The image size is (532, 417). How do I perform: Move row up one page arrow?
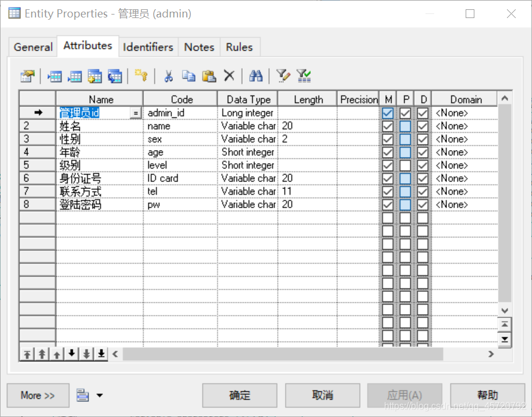(42, 354)
